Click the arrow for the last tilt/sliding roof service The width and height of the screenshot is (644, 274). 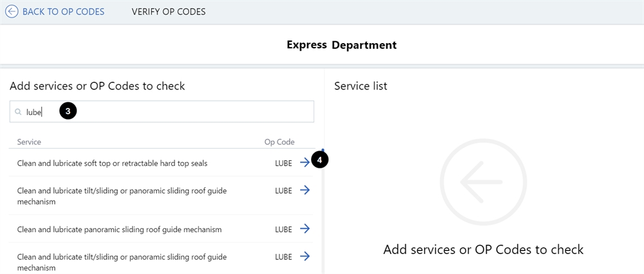[305, 257]
